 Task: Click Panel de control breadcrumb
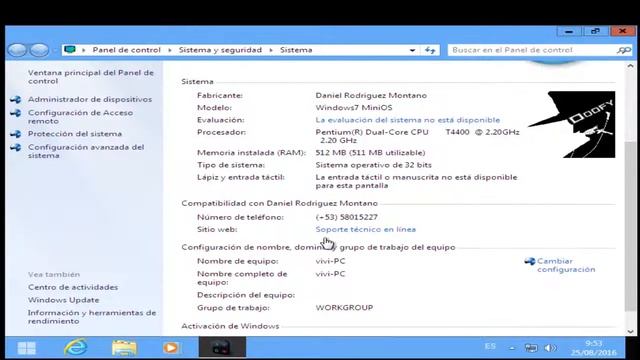[x=127, y=50]
